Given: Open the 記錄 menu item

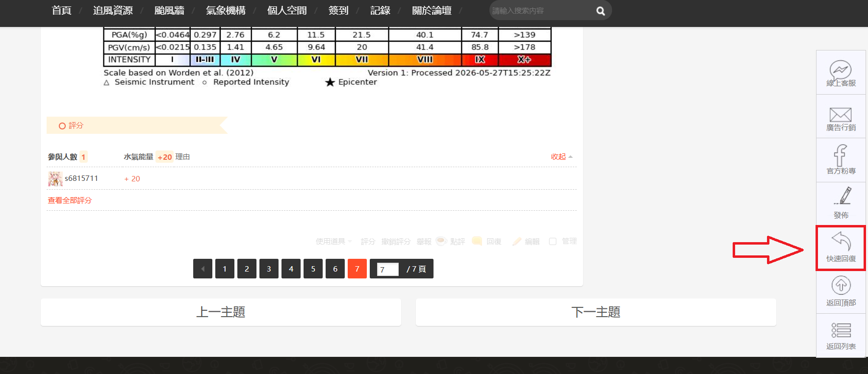Looking at the screenshot, I should click(x=380, y=10).
